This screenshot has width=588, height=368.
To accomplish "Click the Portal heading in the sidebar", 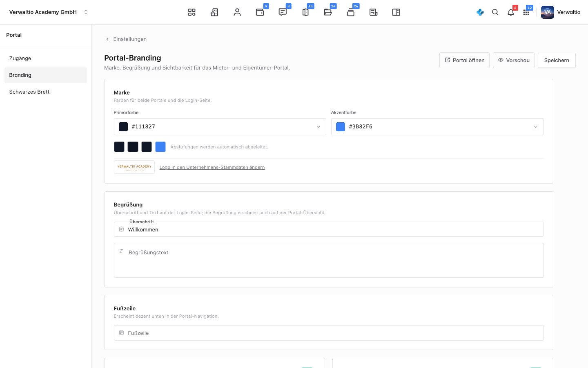I will coord(14,35).
